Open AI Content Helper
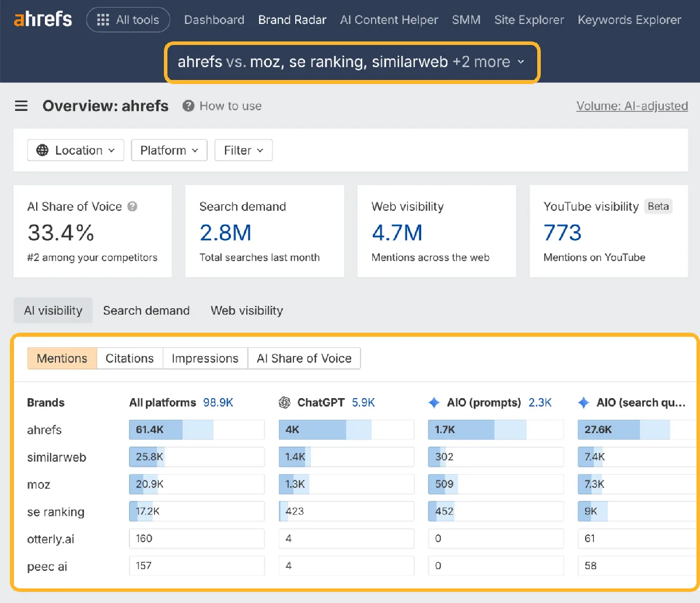The height and width of the screenshot is (603, 700). tap(389, 20)
